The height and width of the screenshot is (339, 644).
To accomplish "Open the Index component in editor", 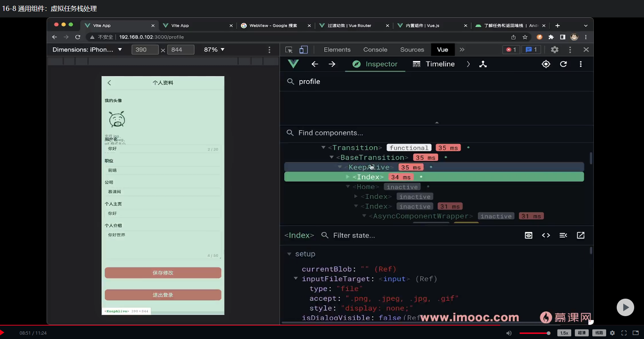I will point(581,235).
